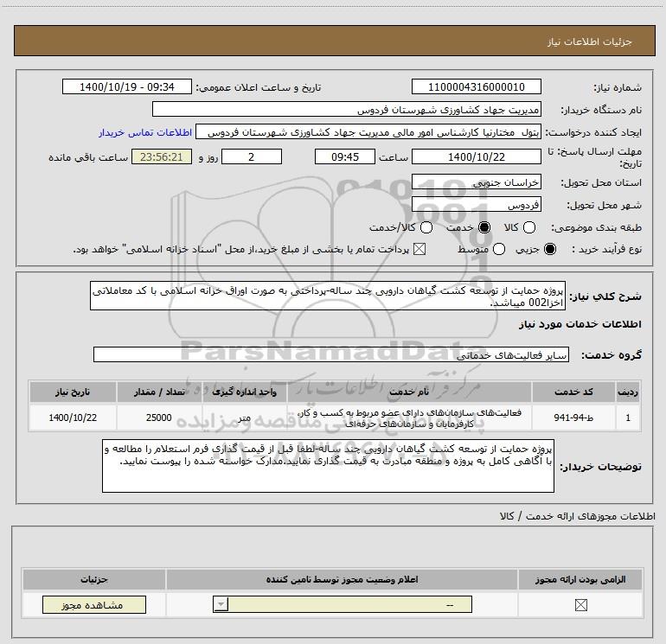Click the اطلاعات مجوزهای ارائه خدمت / کالا heading

578,516
